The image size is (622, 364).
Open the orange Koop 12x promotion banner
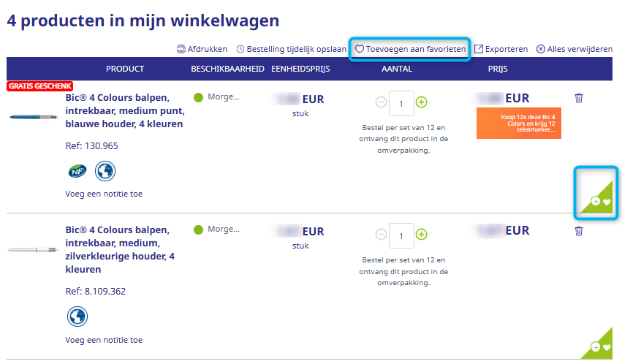coord(518,123)
